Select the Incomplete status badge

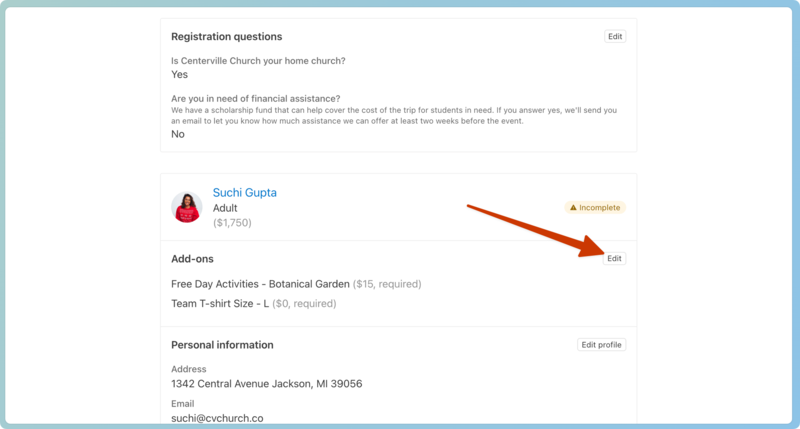click(x=595, y=208)
